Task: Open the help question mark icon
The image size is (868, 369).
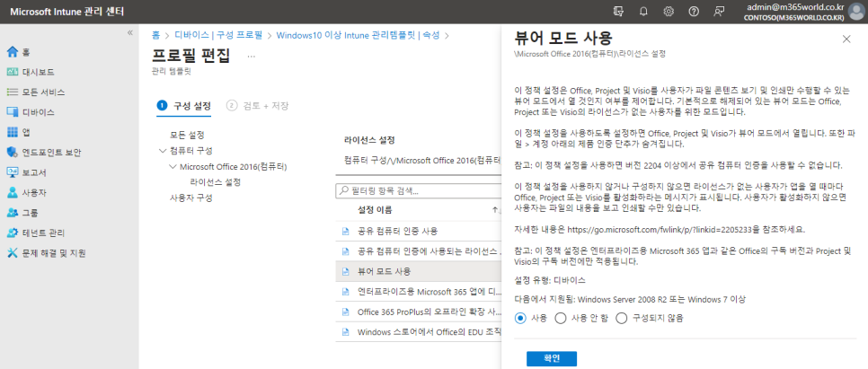Action: click(x=694, y=11)
